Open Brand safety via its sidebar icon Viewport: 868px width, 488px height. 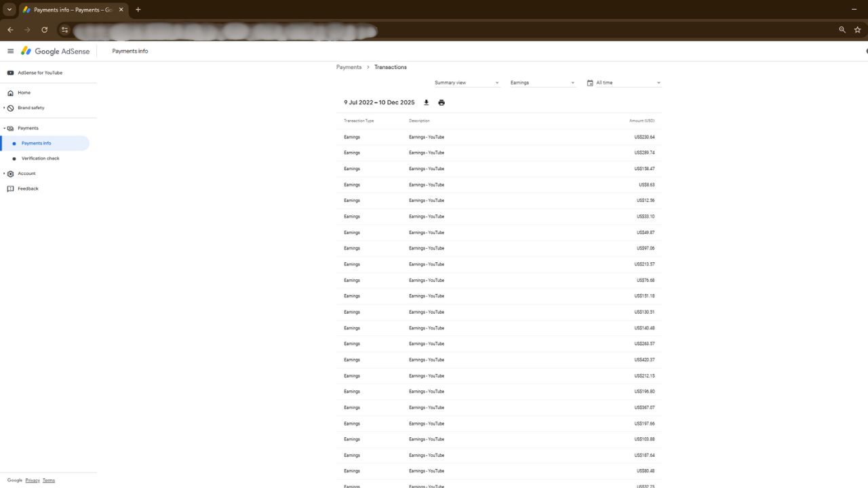coord(9,108)
